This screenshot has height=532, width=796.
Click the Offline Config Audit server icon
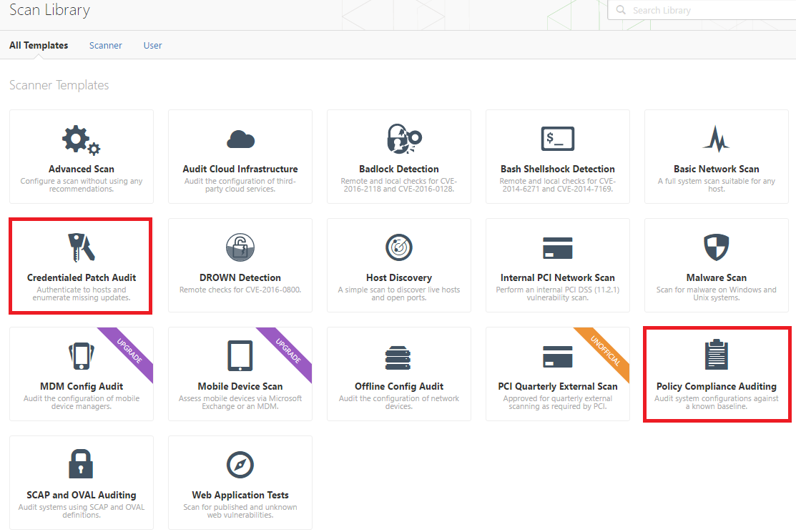tap(398, 356)
